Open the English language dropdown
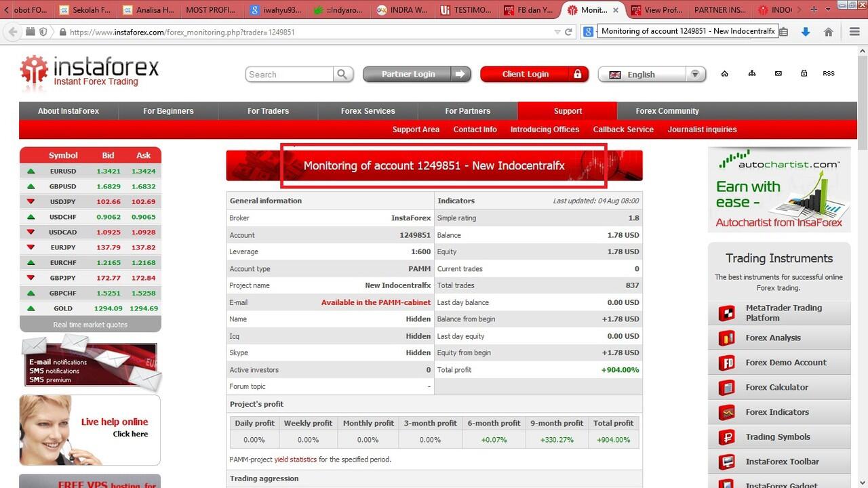This screenshot has width=868, height=488. (695, 75)
